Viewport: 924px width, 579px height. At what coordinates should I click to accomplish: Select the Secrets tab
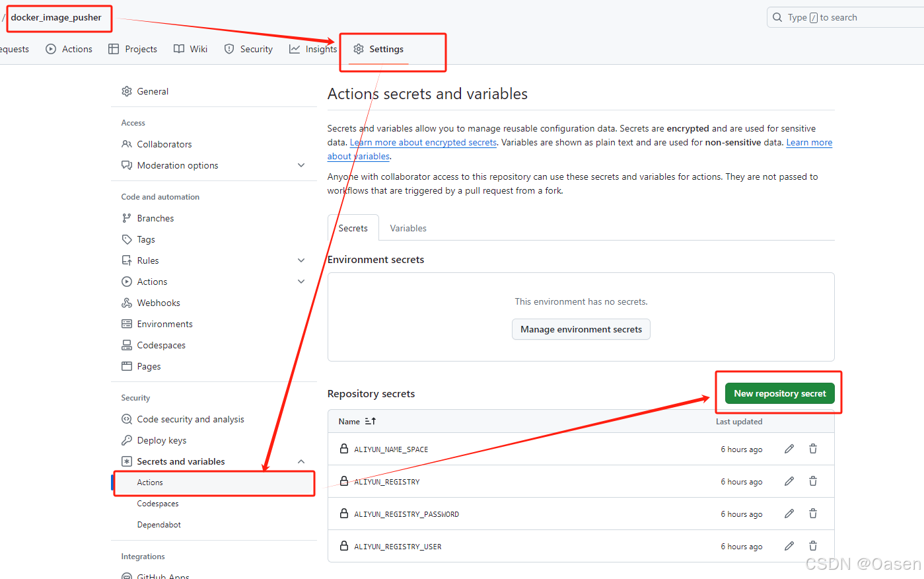(x=353, y=228)
